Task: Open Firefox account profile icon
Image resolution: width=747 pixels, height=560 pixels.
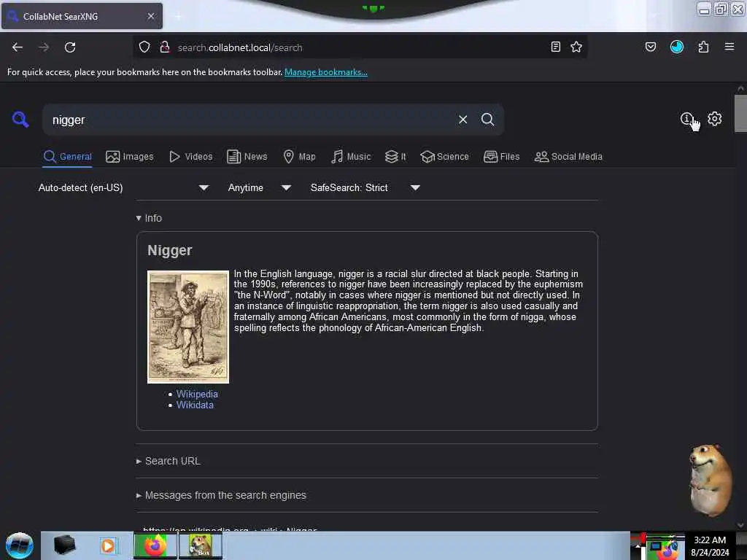Action: tap(676, 47)
